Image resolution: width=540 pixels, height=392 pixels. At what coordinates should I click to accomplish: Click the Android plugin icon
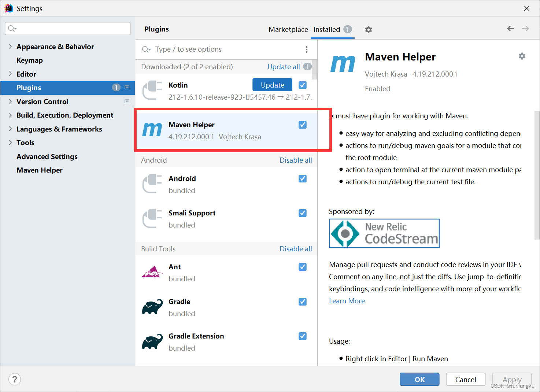[152, 184]
